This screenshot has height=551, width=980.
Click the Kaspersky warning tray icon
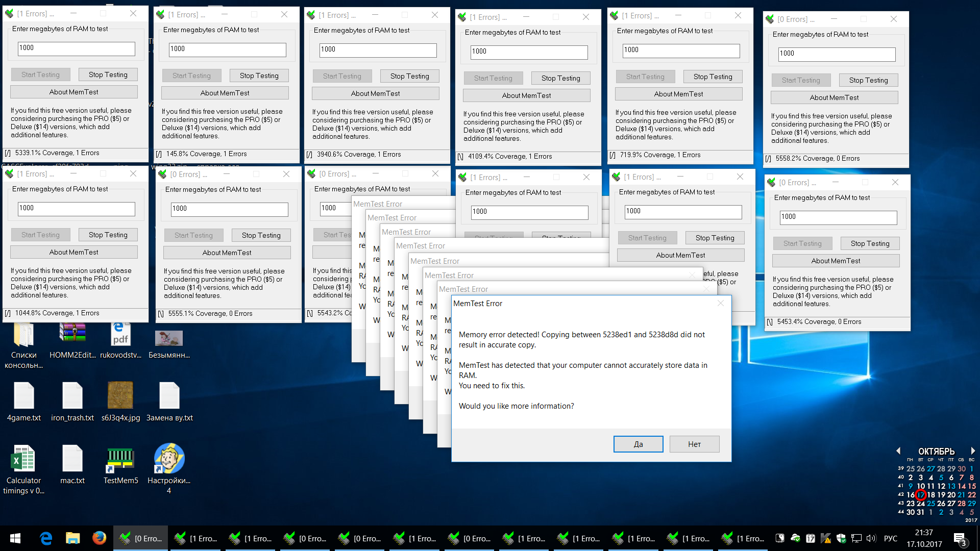point(826,538)
